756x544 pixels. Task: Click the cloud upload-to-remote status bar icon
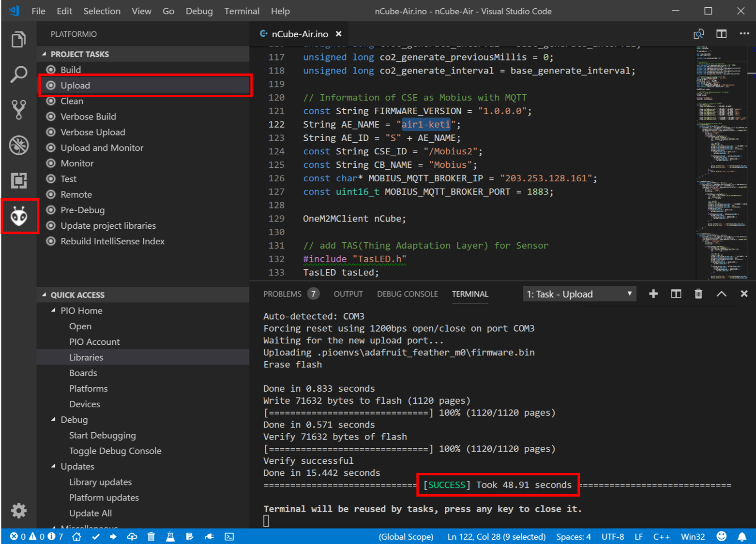[x=132, y=536]
